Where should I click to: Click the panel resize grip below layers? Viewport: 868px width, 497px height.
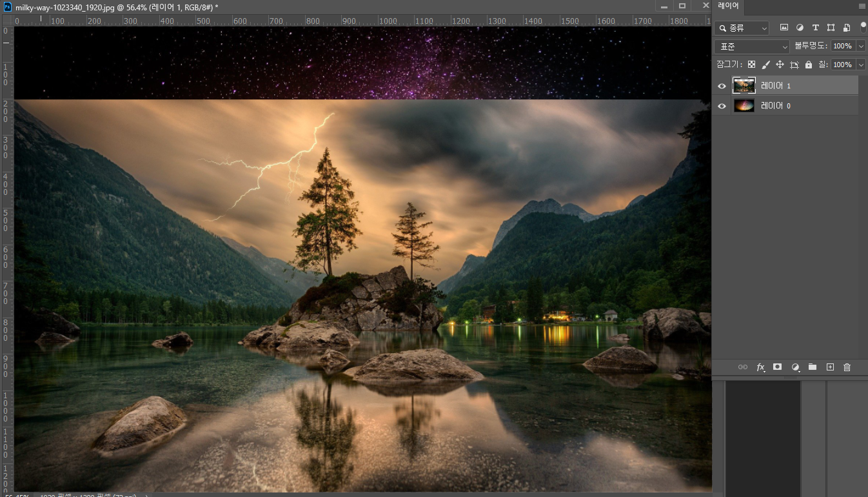click(790, 378)
